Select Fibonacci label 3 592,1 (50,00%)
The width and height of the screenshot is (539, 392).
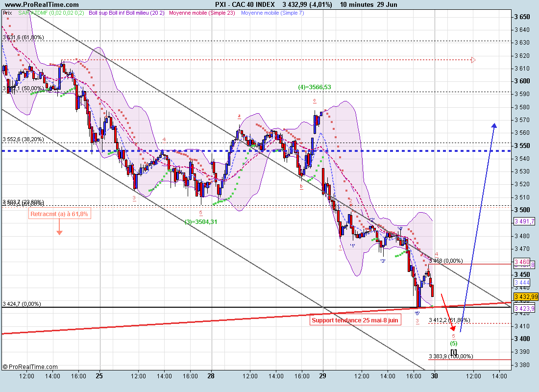click(x=23, y=88)
